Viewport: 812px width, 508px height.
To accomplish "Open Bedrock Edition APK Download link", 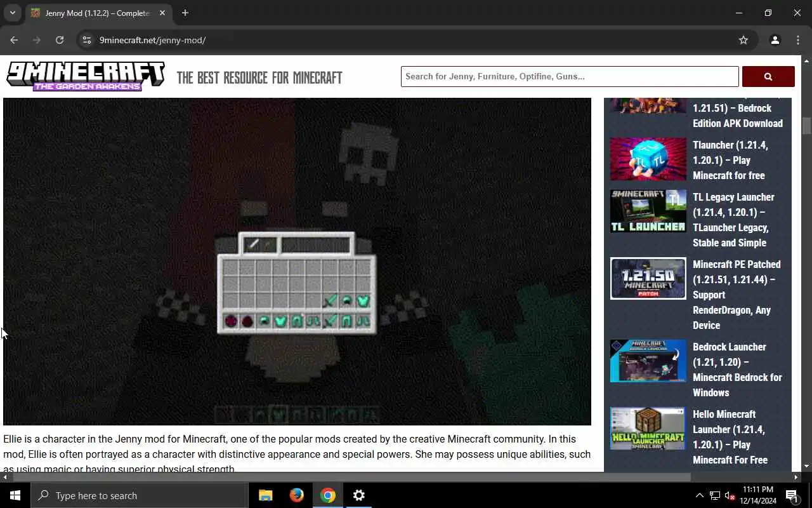I will [738, 116].
